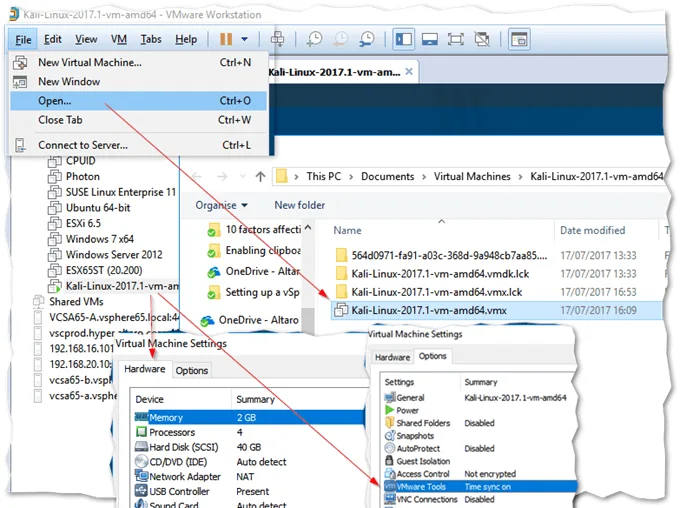
Task: Choose New Window from File menu
Action: pos(138,82)
